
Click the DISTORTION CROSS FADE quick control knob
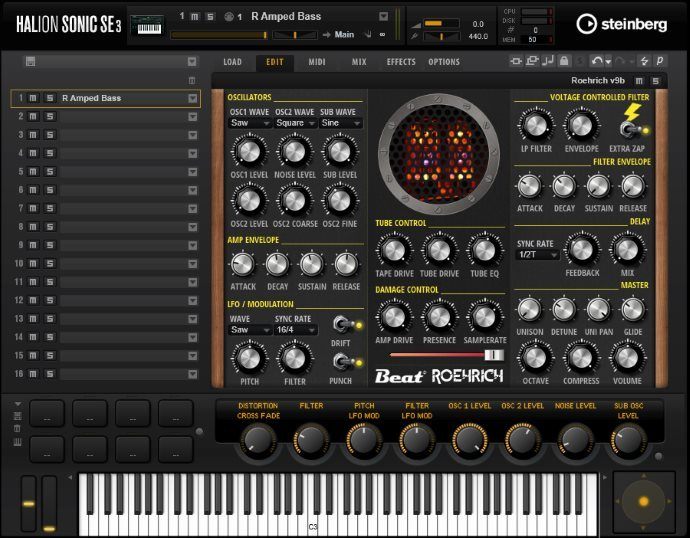(258, 440)
